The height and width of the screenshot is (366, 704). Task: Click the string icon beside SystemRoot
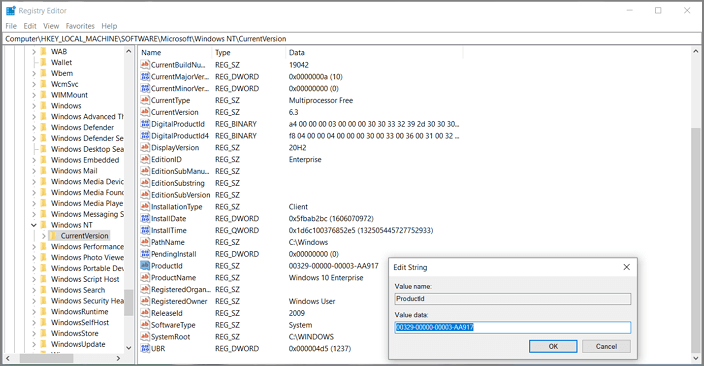145,337
